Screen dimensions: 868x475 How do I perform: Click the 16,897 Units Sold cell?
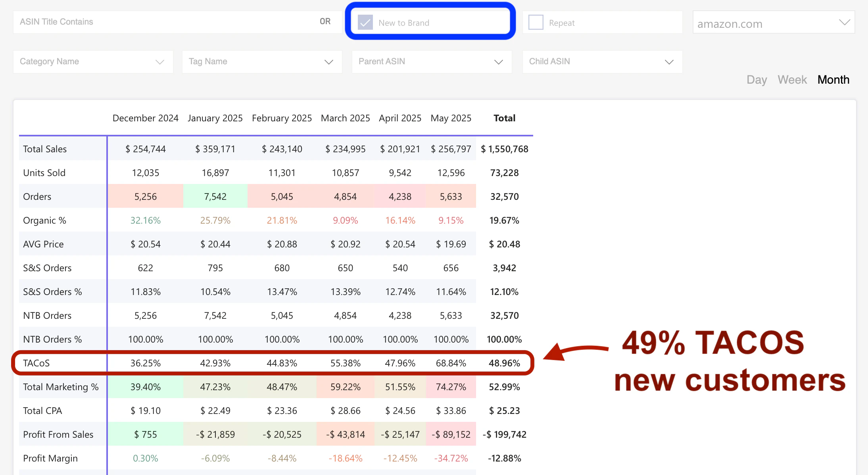[x=215, y=173]
